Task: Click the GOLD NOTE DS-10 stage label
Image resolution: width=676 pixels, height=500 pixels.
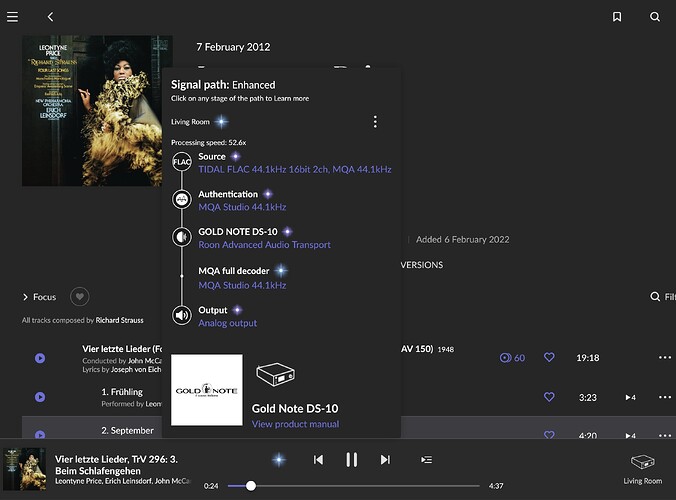Action: (x=238, y=232)
